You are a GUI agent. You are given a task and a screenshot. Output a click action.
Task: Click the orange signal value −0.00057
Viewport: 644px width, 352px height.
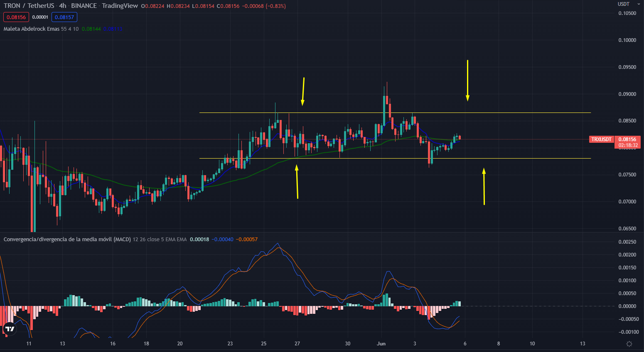(x=247, y=240)
